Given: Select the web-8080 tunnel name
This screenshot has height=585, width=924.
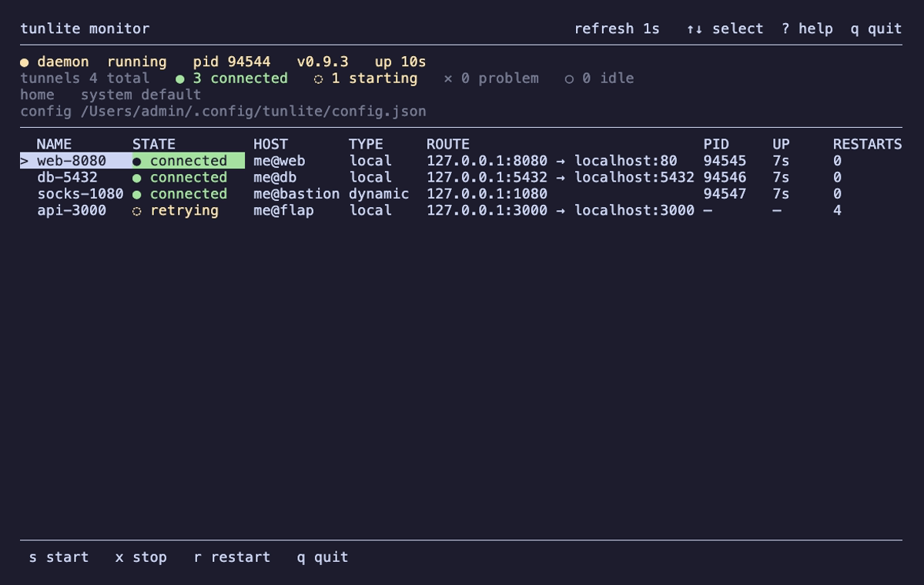Looking at the screenshot, I should (x=72, y=161).
